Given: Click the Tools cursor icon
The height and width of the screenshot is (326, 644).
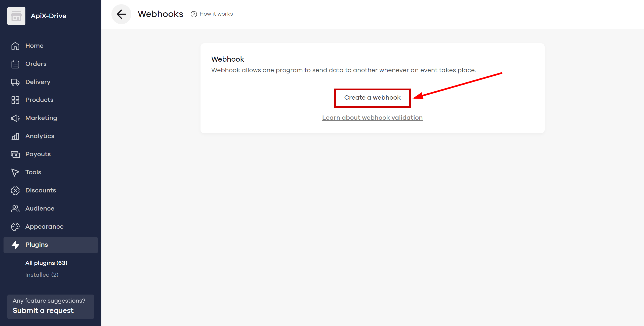Looking at the screenshot, I should [x=15, y=172].
